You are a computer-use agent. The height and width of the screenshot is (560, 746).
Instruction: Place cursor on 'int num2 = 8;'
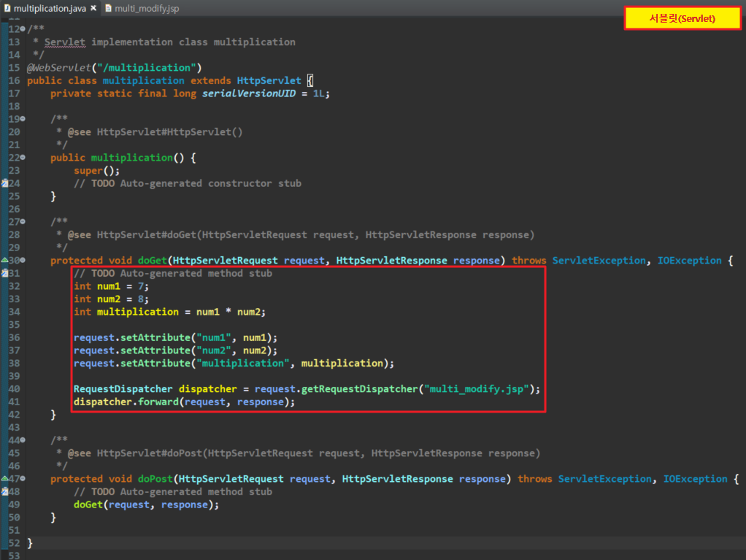point(112,299)
